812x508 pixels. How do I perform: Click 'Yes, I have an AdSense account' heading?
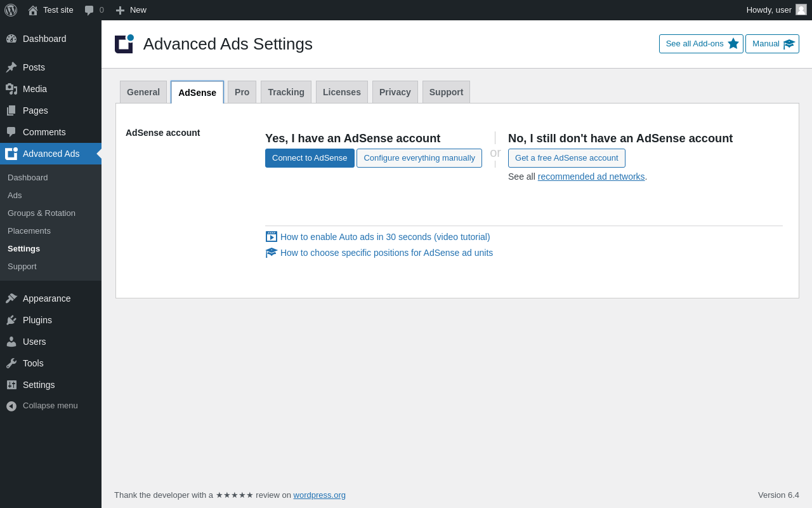(x=353, y=138)
